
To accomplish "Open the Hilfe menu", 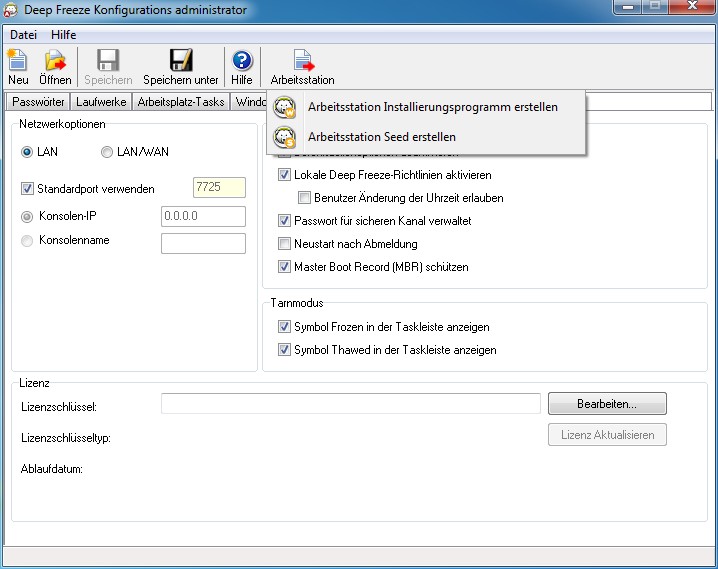I will pyautogui.click(x=64, y=35).
